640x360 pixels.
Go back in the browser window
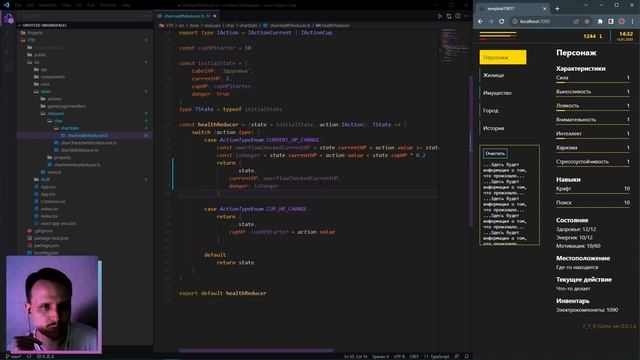pos(480,21)
